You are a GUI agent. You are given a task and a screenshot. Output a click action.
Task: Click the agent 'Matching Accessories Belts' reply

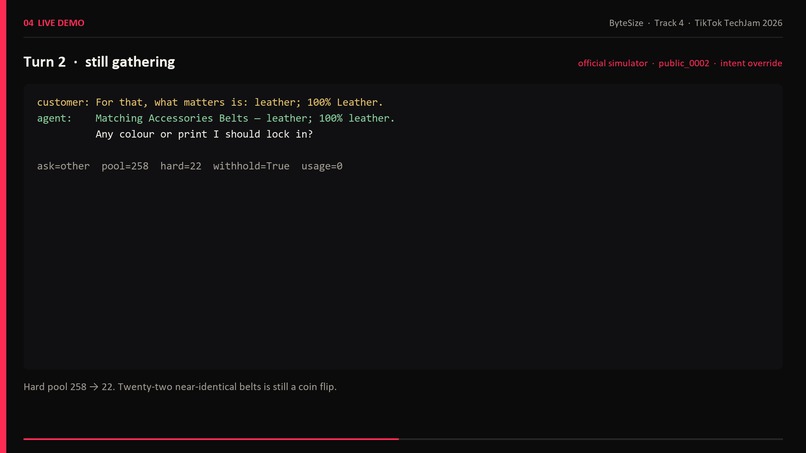216,118
